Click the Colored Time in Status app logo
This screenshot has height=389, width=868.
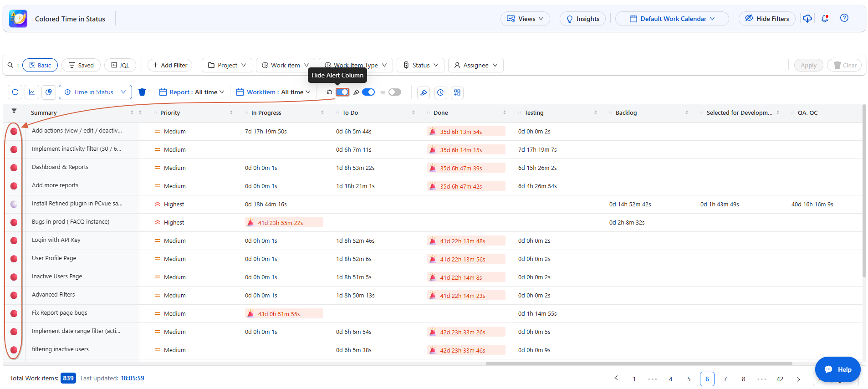pyautogui.click(x=18, y=19)
